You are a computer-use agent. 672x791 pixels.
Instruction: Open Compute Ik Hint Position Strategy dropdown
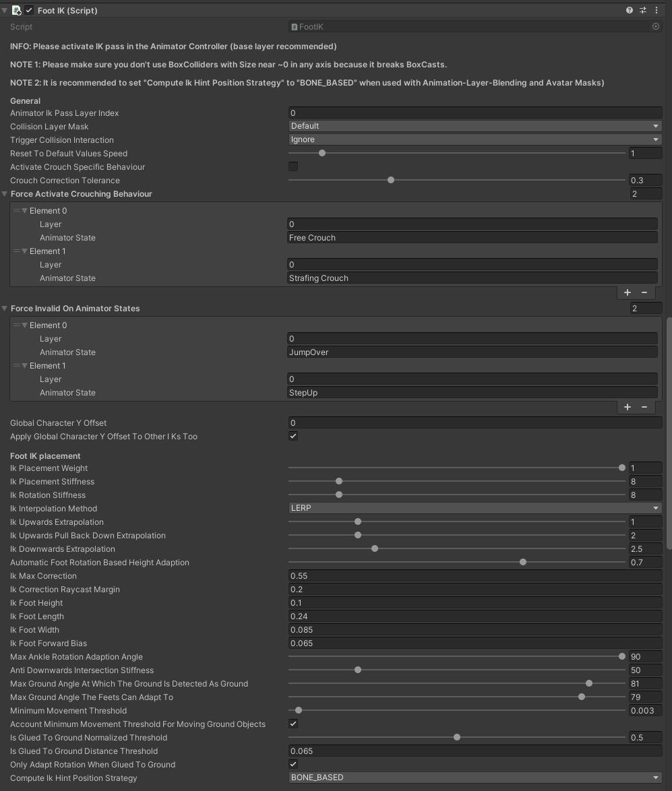pos(475,778)
